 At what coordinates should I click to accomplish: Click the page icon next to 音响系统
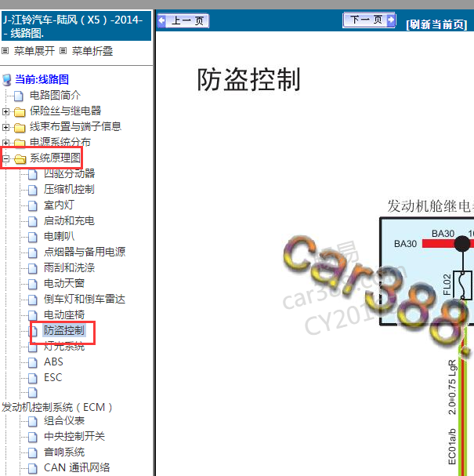tap(33, 453)
